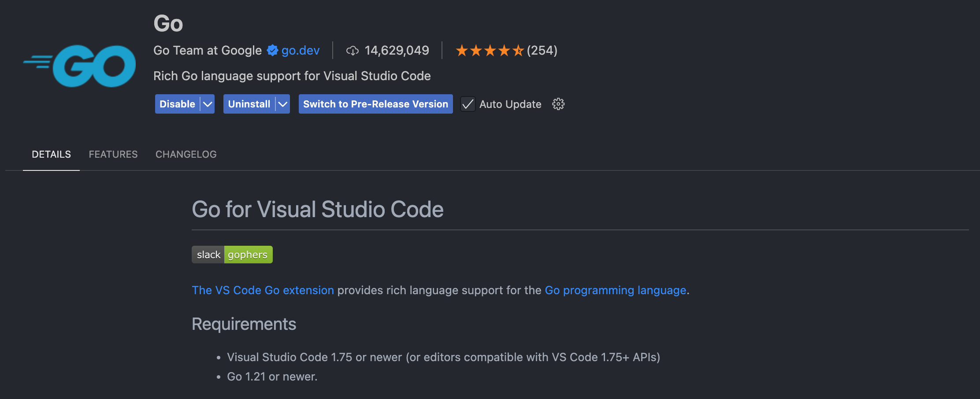Toggle the Auto Update checkbox
The image size is (980, 399).
468,104
